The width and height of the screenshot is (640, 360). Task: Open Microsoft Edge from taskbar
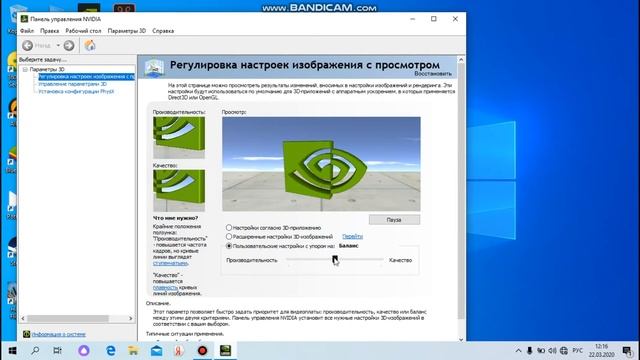coord(111,351)
